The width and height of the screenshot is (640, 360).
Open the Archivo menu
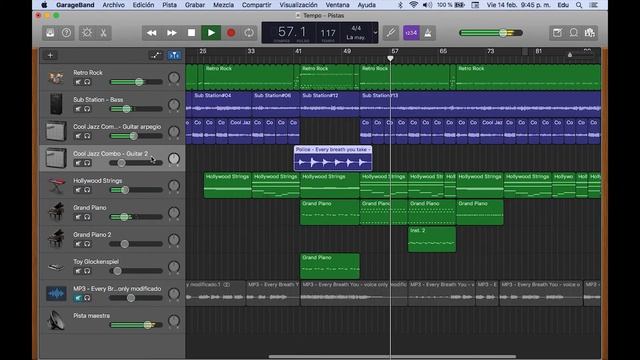click(x=113, y=5)
